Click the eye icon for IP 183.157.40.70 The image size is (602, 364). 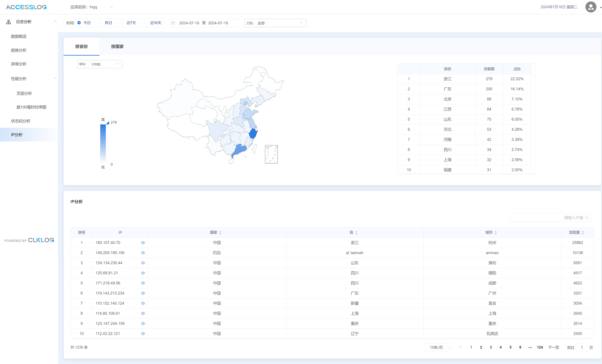pyautogui.click(x=143, y=243)
